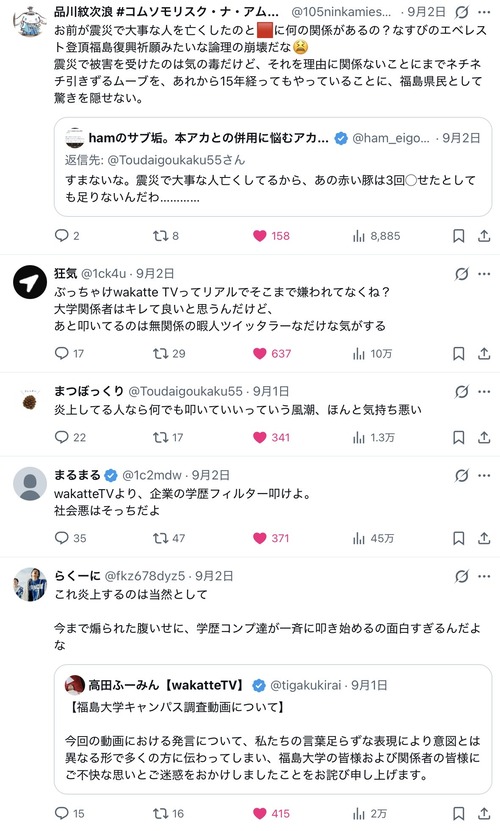The width and height of the screenshot is (500, 831).
Task: Visit @1ck4u profile handle
Action: [x=103, y=273]
